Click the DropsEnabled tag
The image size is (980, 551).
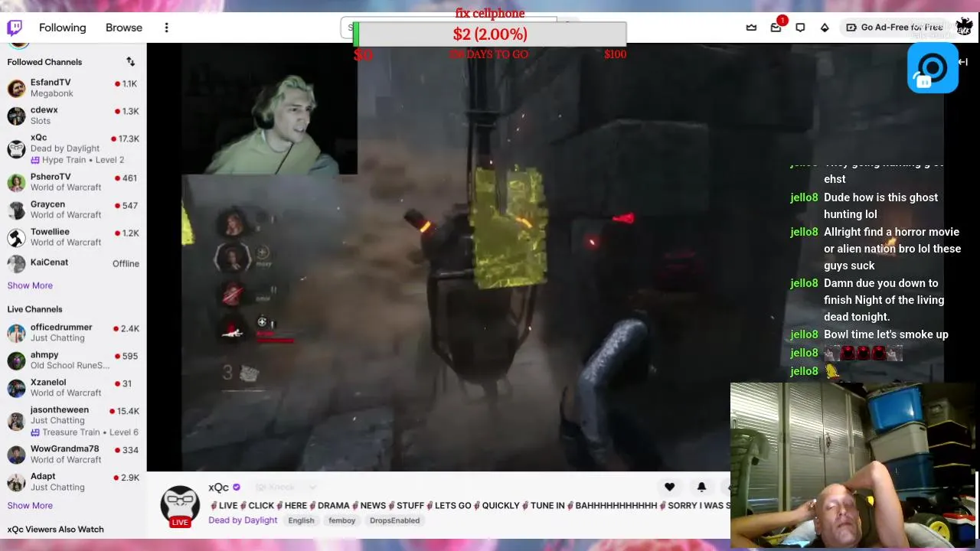(x=394, y=520)
